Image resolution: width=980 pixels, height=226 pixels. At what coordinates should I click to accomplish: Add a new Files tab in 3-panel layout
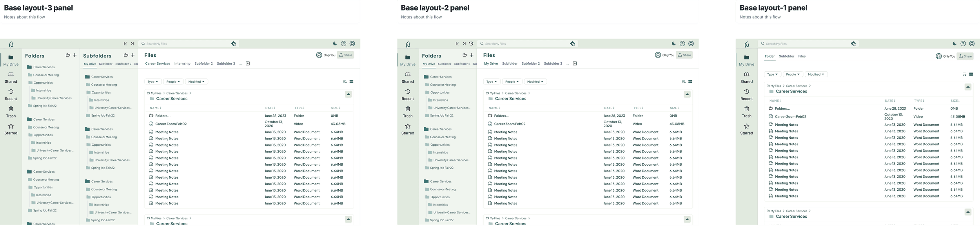(248, 63)
